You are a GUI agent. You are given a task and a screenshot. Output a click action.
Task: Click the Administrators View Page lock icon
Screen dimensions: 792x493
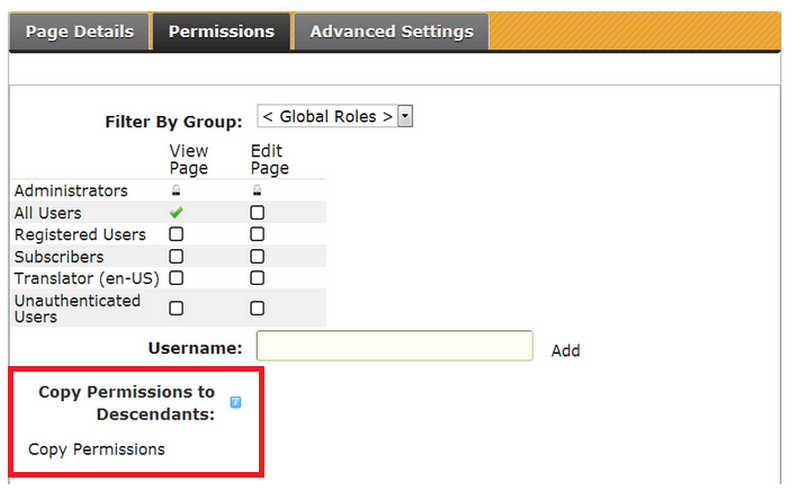(x=176, y=191)
